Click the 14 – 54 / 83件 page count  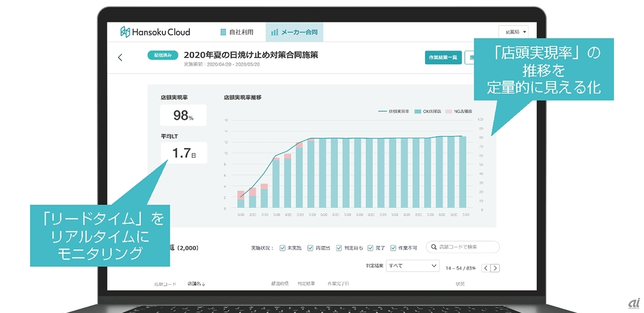(x=462, y=268)
